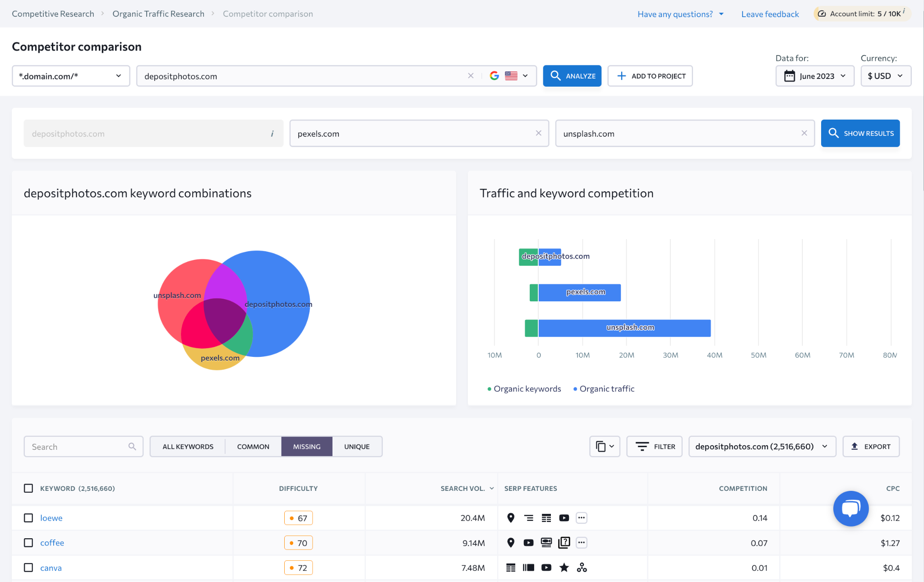Click the star reviews SERP icon for canva

[x=564, y=568]
